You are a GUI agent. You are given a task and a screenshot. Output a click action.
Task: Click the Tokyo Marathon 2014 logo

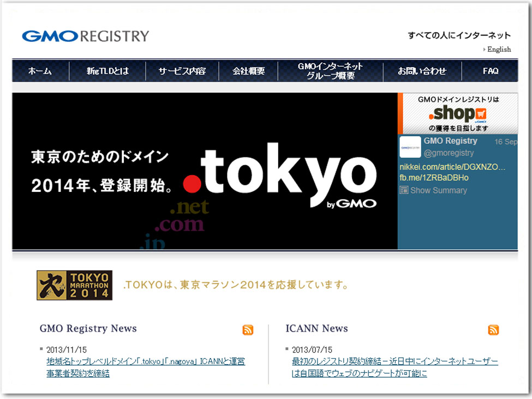pyautogui.click(x=74, y=285)
